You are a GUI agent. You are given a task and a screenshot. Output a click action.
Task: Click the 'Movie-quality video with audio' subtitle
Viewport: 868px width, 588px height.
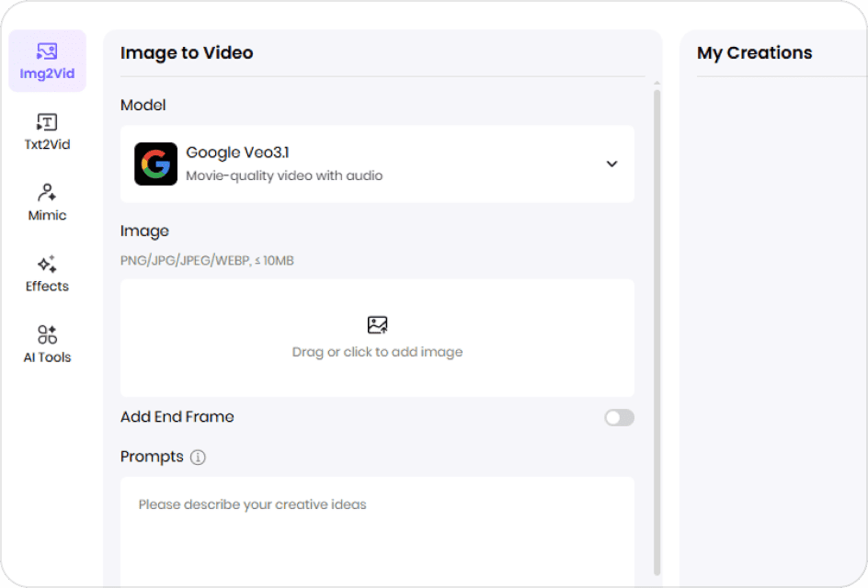coord(284,175)
